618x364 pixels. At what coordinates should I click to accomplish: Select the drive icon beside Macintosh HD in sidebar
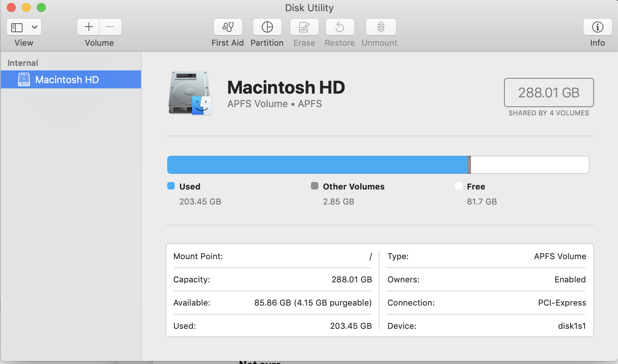[x=24, y=79]
